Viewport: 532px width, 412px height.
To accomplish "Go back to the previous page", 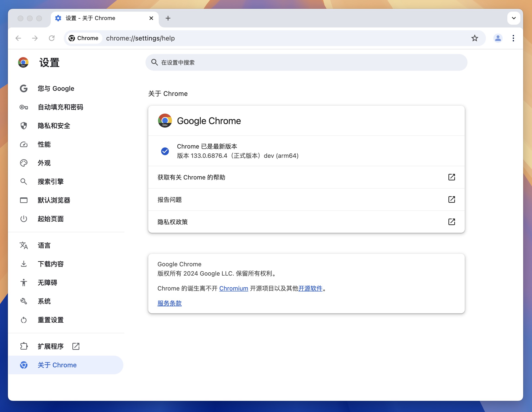I will click(x=18, y=38).
